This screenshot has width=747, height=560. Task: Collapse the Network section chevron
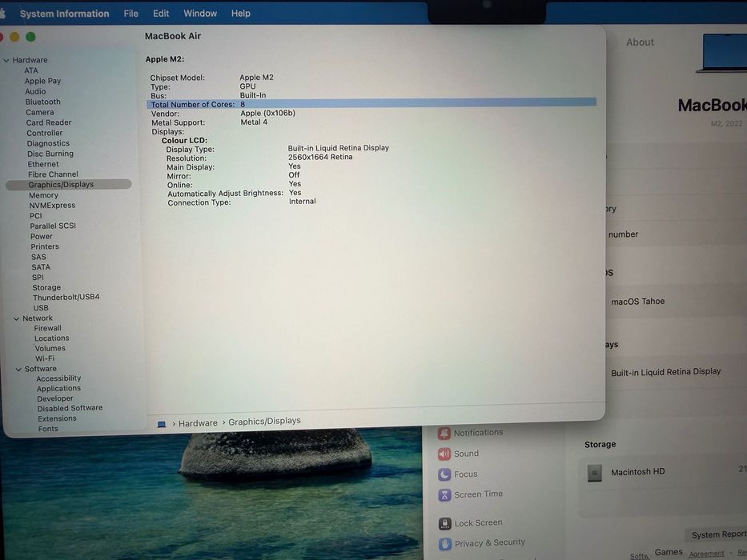(x=17, y=318)
